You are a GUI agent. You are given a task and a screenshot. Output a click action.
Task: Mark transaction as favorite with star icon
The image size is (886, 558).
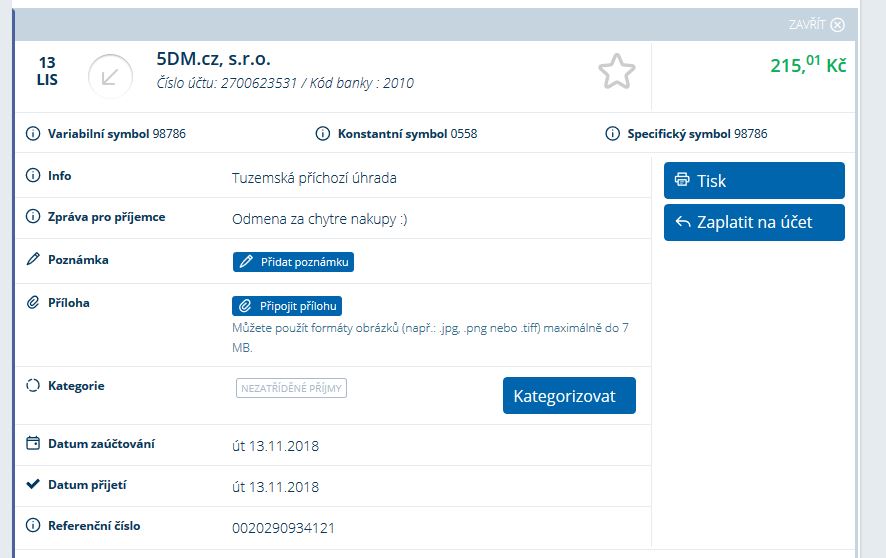click(x=616, y=72)
